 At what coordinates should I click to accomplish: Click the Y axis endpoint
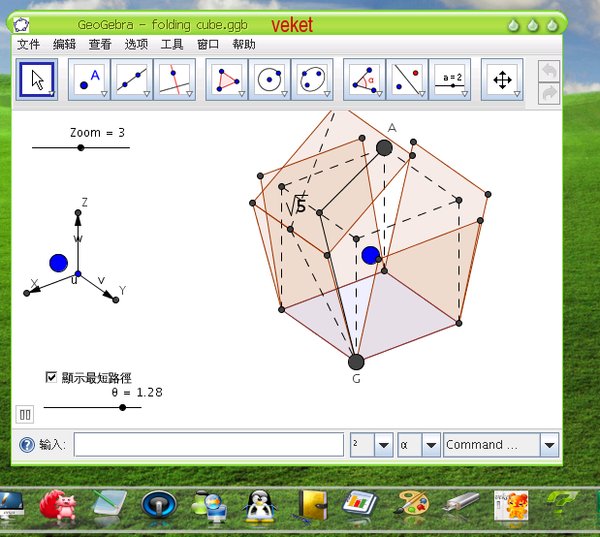[116, 300]
